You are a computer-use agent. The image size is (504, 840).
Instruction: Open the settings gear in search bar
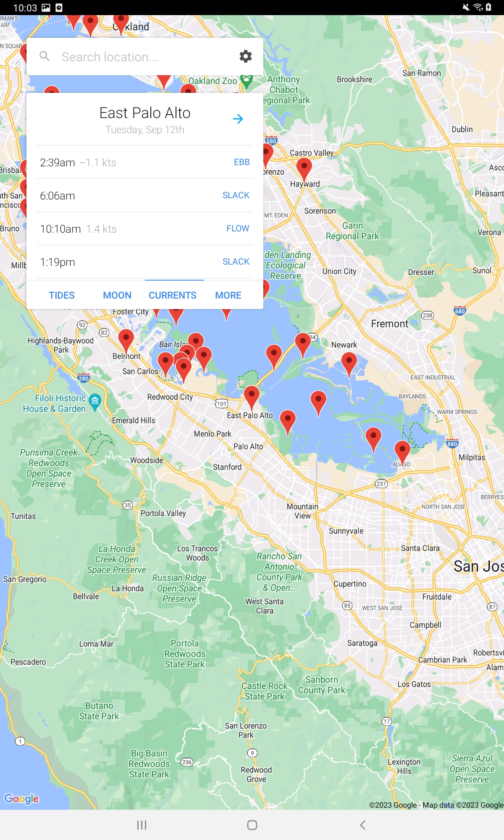pos(246,56)
